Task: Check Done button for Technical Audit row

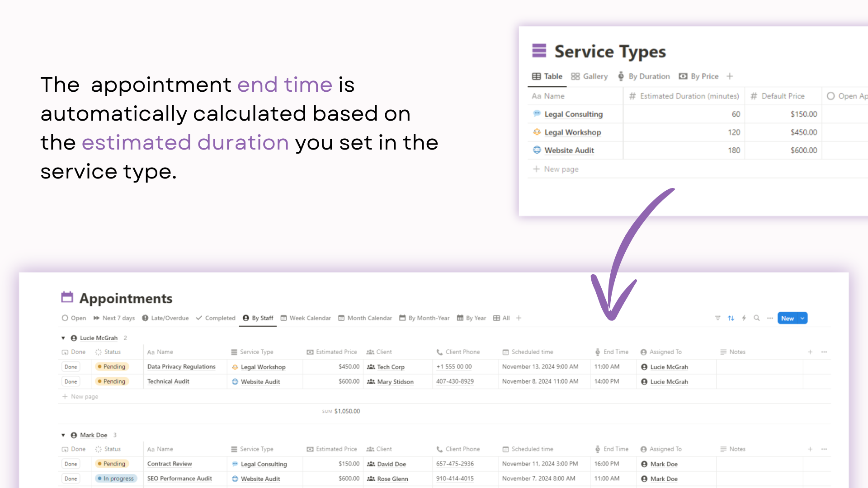Action: click(x=71, y=381)
